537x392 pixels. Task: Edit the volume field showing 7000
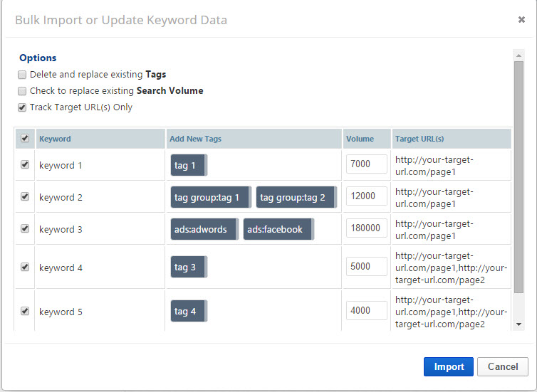(x=366, y=164)
